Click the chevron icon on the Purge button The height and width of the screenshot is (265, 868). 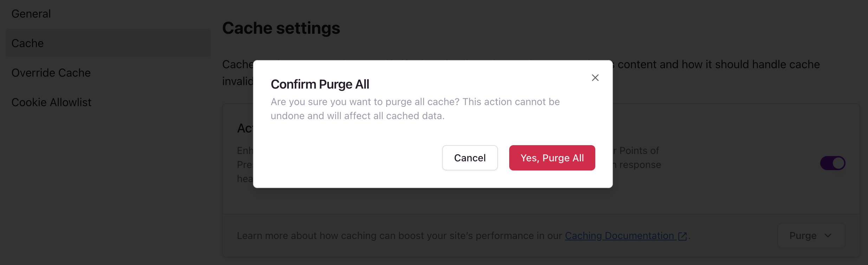tap(828, 235)
